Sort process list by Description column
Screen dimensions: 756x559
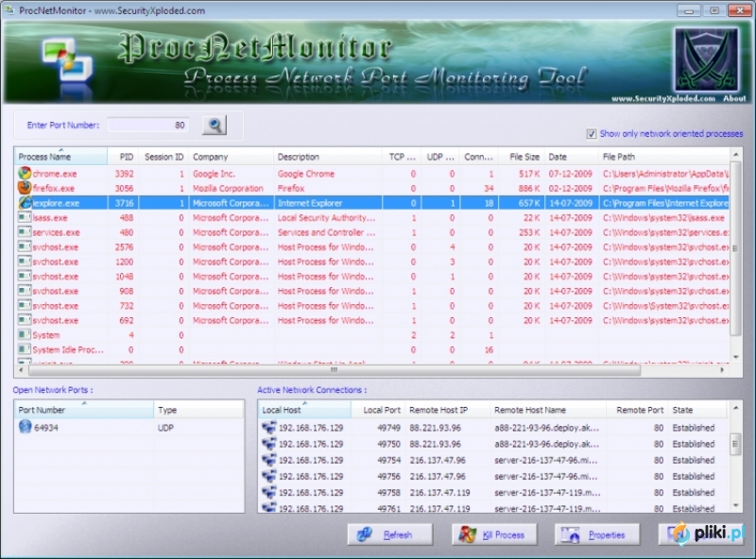coord(328,157)
